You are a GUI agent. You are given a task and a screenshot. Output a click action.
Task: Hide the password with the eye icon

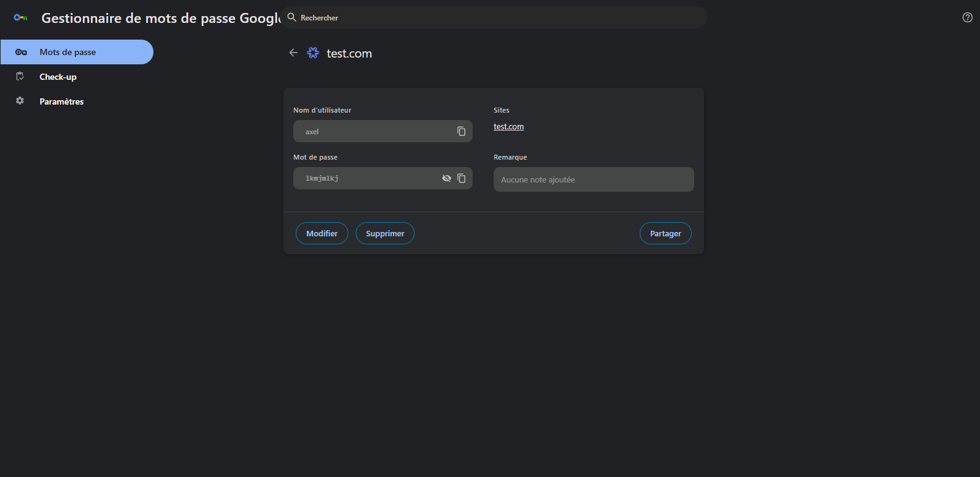[x=446, y=178]
